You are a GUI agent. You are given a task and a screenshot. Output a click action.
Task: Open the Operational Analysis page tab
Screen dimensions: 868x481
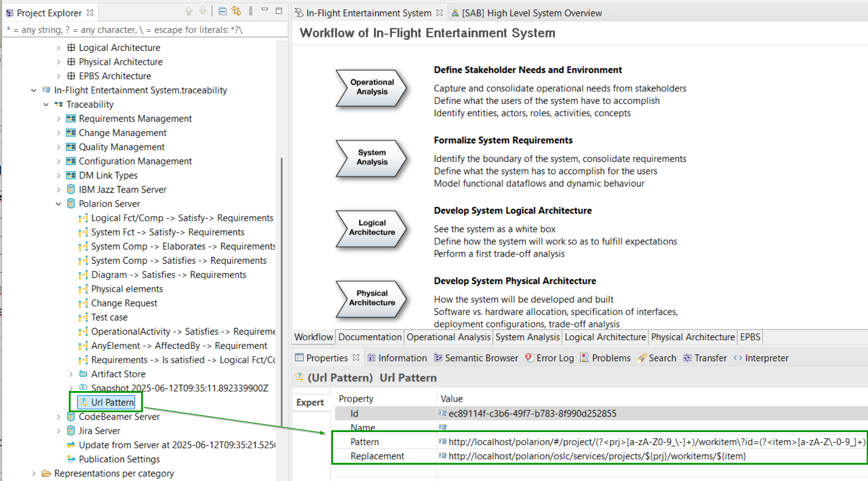[x=448, y=337]
